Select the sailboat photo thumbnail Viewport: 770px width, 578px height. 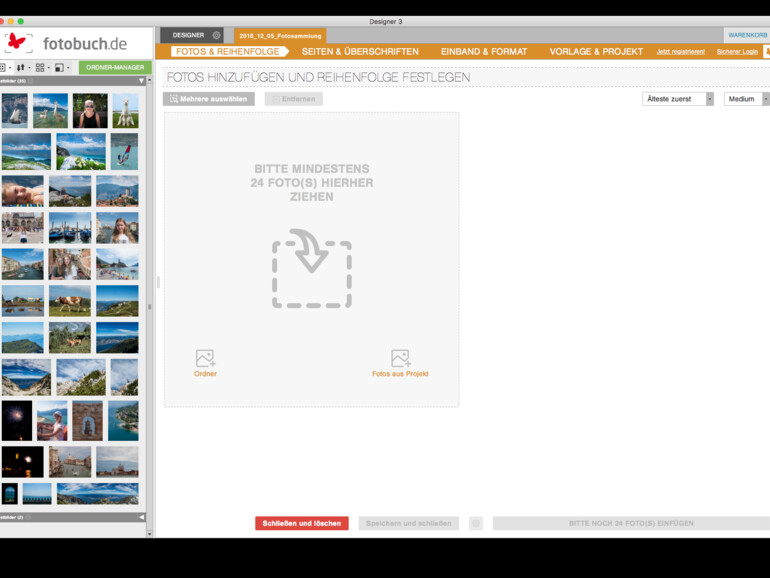pos(15,111)
